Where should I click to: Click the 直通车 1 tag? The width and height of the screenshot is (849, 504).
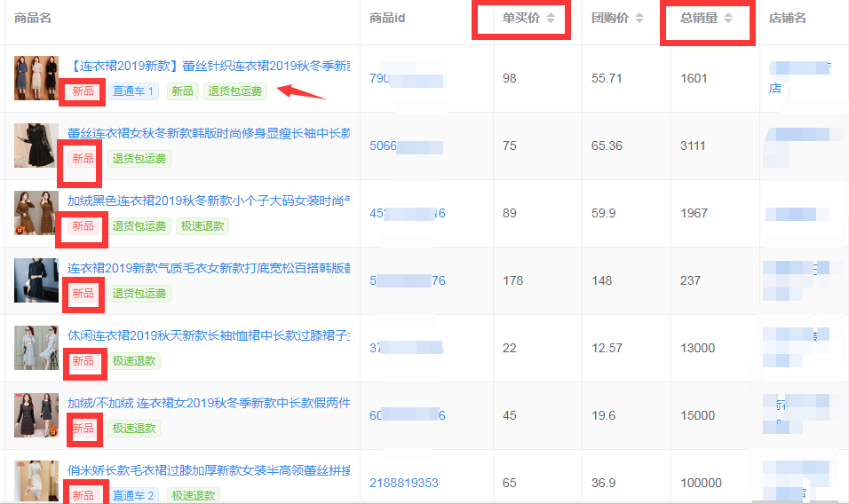[132, 91]
